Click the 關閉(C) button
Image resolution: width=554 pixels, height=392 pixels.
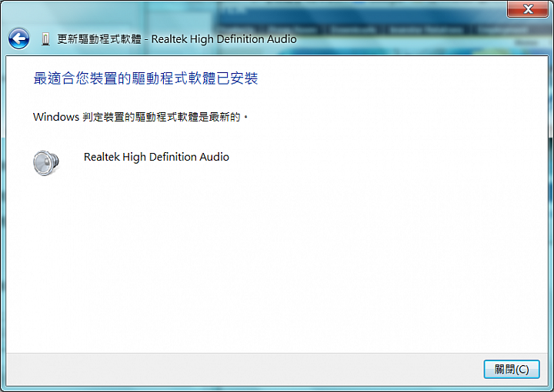[x=512, y=370]
